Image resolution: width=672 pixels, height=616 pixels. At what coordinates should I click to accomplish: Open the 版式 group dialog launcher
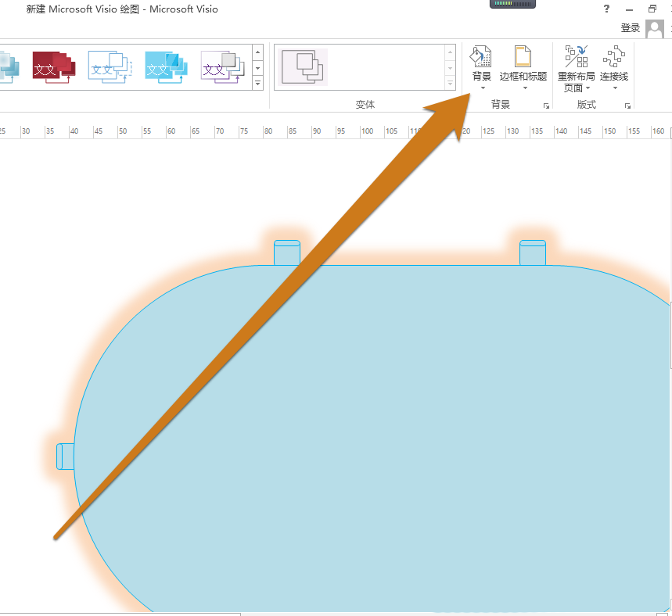627,106
